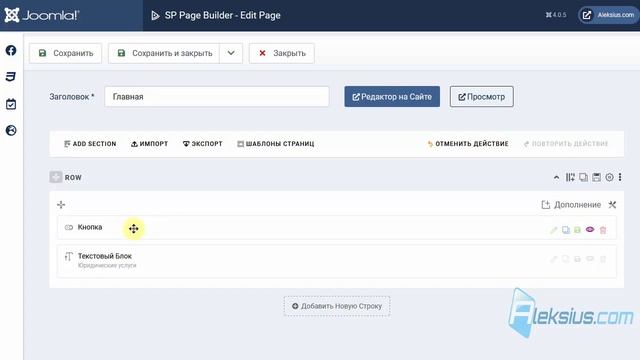
Task: Save the Кнопка addon icon
Action: tap(578, 230)
